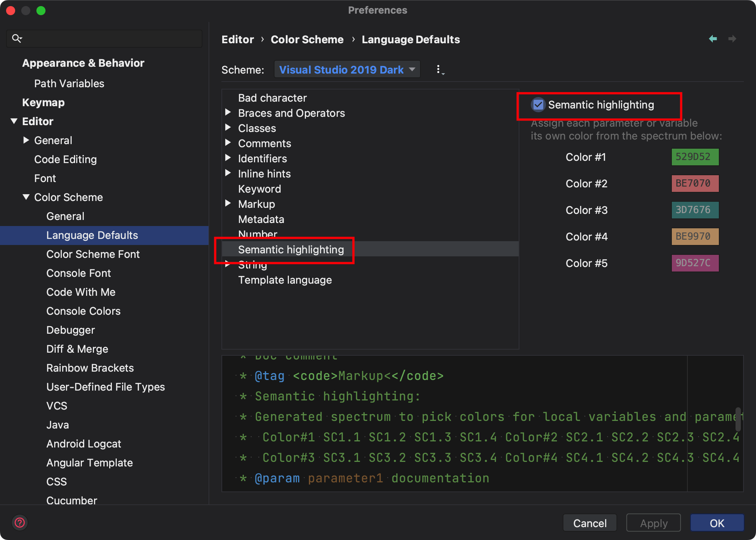Screen dimensions: 756x540
Task: Collapse the Editor section arrow
Action: click(x=14, y=121)
